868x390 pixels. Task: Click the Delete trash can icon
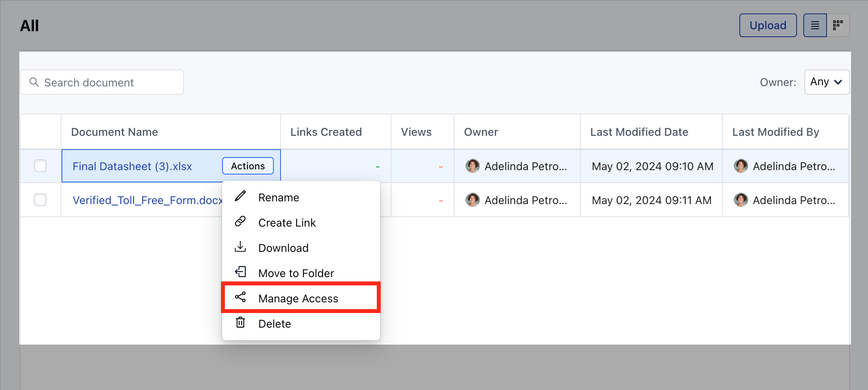241,322
